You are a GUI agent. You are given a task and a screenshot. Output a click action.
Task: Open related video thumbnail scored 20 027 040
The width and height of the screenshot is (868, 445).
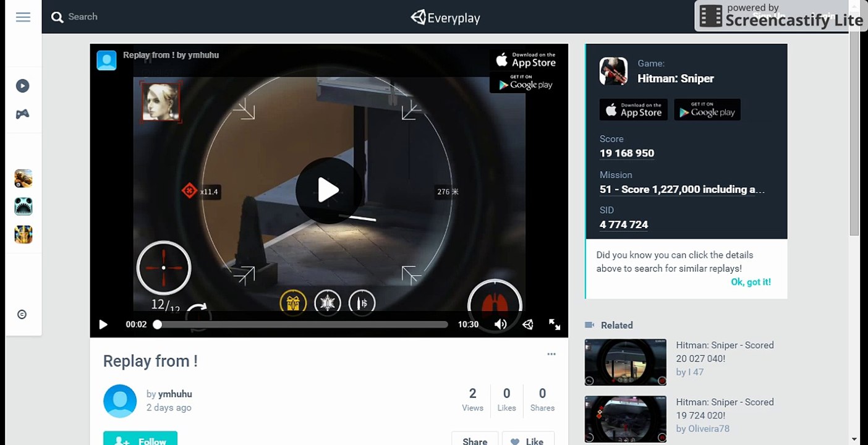[626, 362]
